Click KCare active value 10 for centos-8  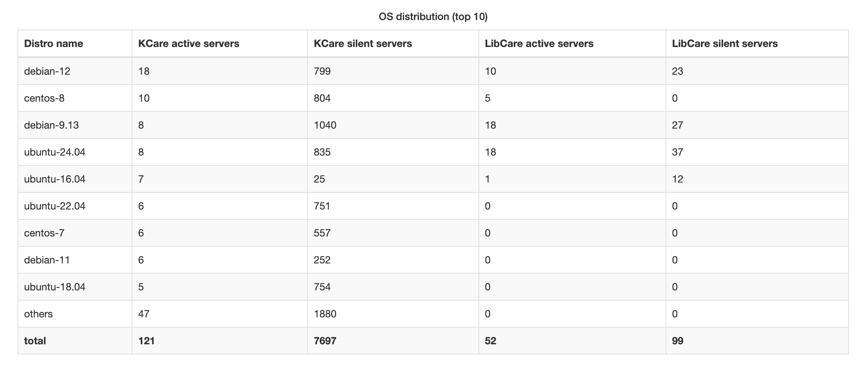click(144, 98)
